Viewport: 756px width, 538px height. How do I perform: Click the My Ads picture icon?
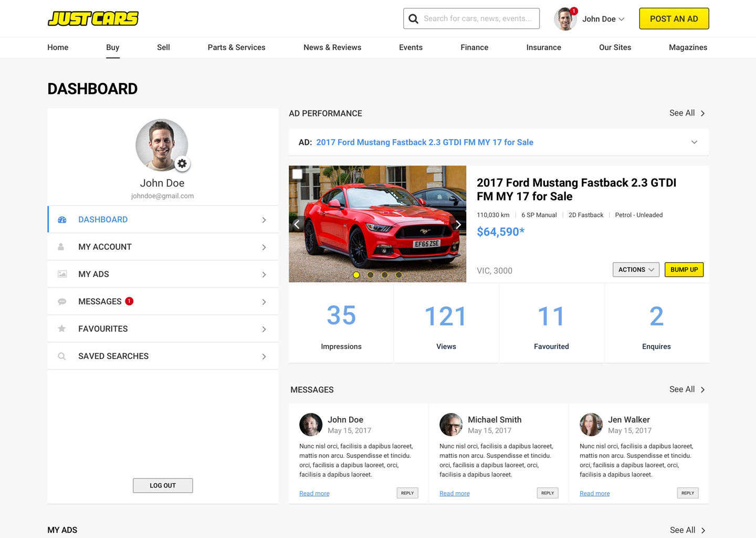pyautogui.click(x=62, y=274)
